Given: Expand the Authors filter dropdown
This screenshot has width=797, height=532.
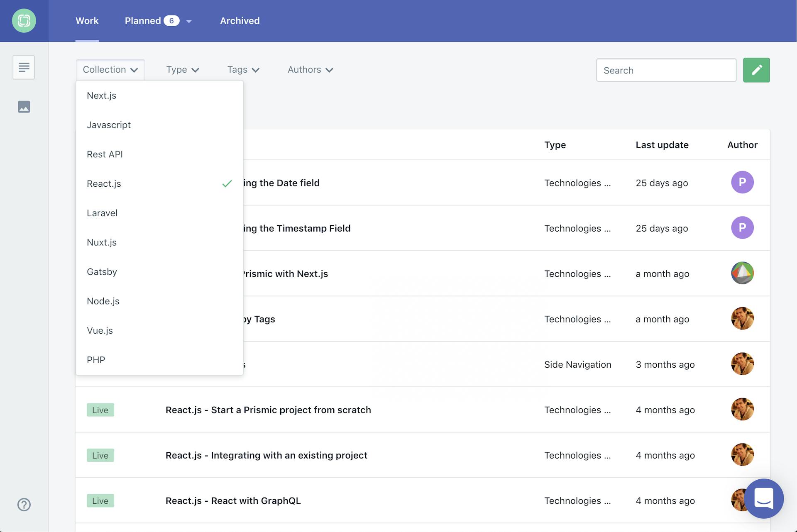Looking at the screenshot, I should coord(310,70).
